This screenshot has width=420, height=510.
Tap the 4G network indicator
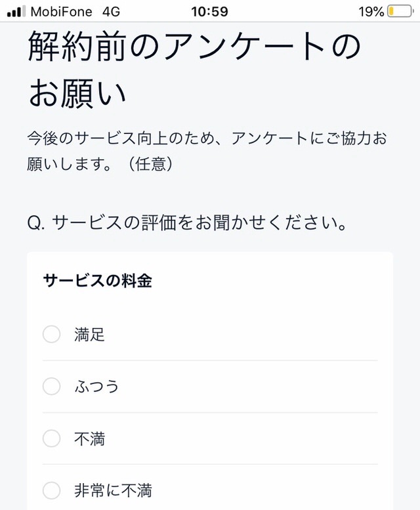click(x=111, y=12)
